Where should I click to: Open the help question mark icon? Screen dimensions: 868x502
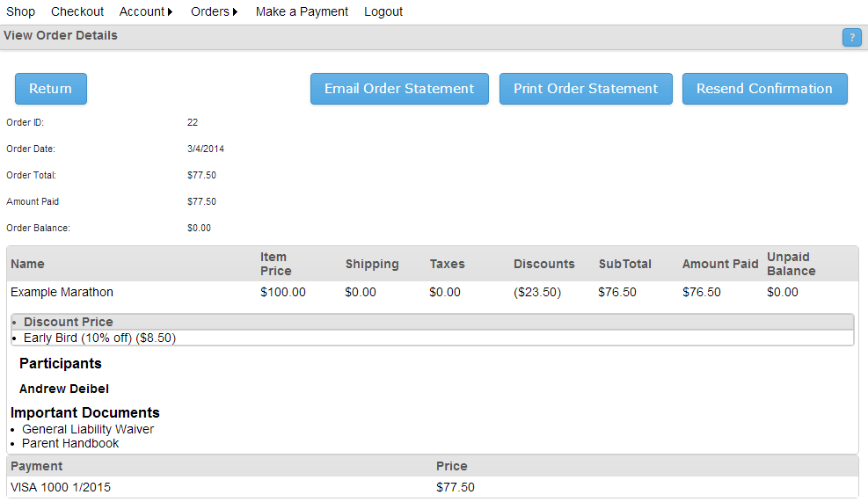pyautogui.click(x=852, y=38)
